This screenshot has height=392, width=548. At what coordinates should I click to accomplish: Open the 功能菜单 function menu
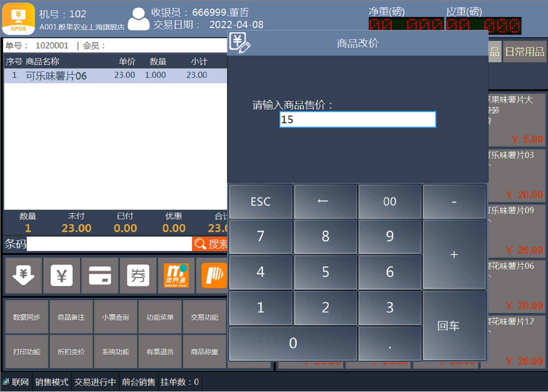160,317
